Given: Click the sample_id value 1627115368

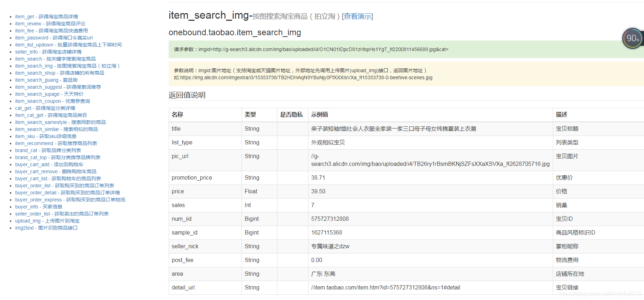Looking at the screenshot, I should 327,233.
